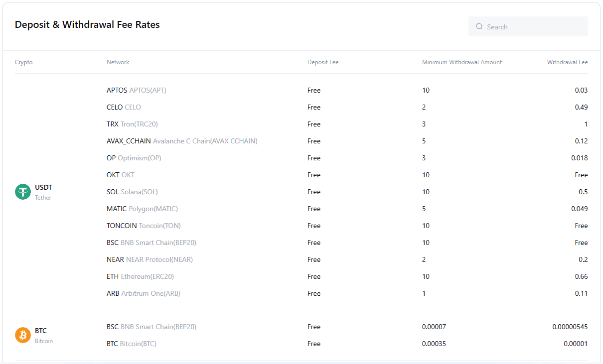Image resolution: width=603 pixels, height=364 pixels.
Task: Click the Network column header
Action: (x=118, y=62)
